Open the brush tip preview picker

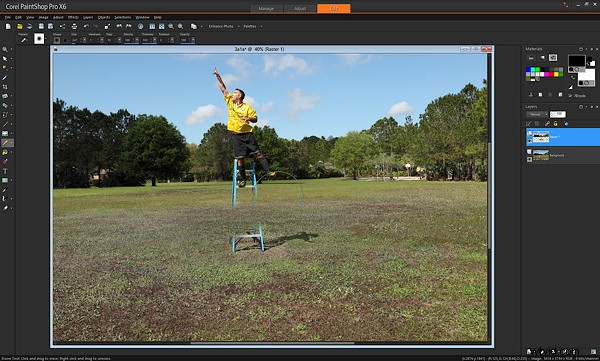[39, 39]
